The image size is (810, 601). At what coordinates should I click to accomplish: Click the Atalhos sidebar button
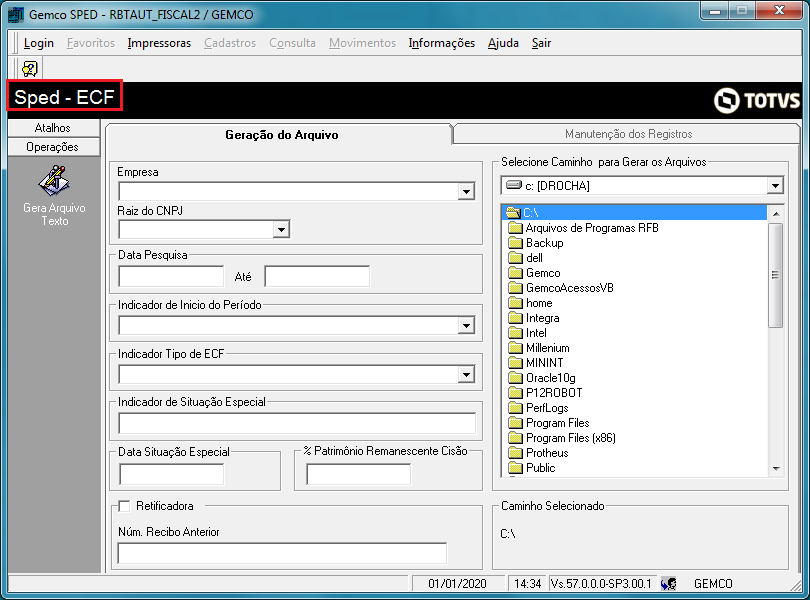[54, 128]
